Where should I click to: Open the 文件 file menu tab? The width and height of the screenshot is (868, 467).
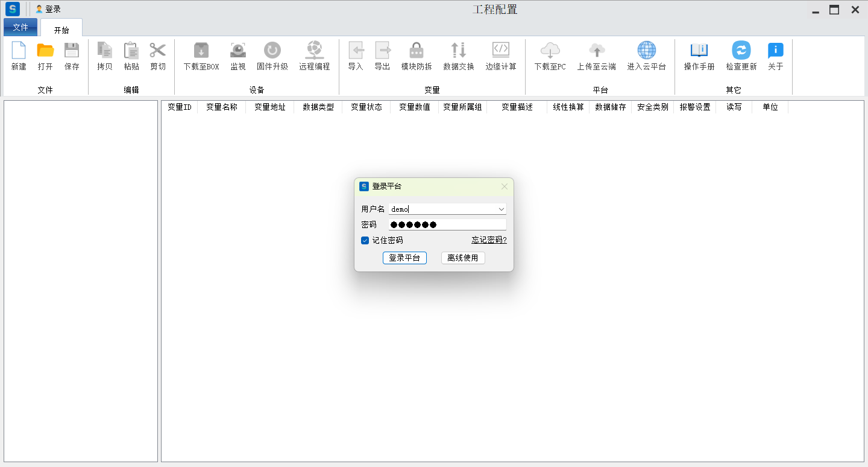click(20, 27)
